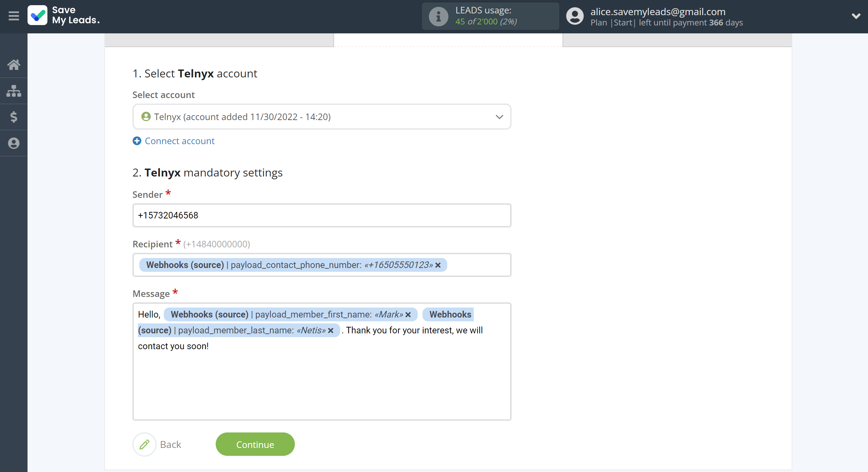
Task: Open the Telnyx account dropdown
Action: pos(322,117)
